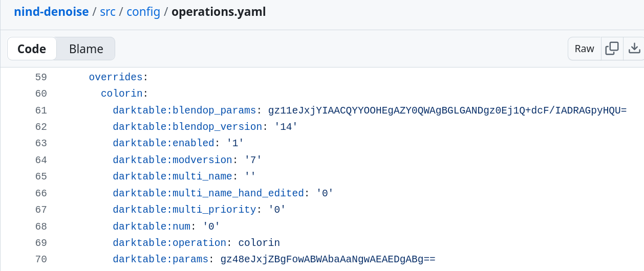Click line number 70
The width and height of the screenshot is (644, 271).
pos(41,259)
